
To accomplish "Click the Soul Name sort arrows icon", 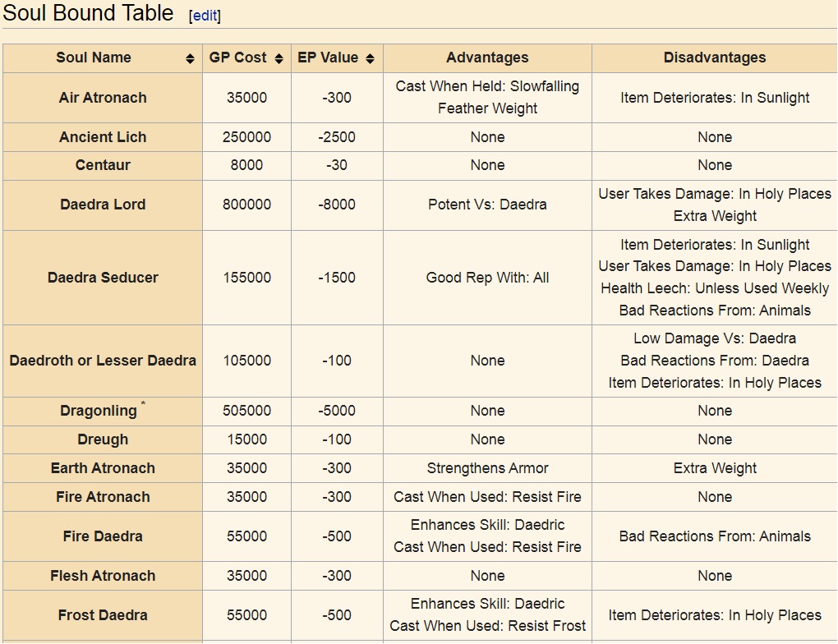I will [x=190, y=58].
